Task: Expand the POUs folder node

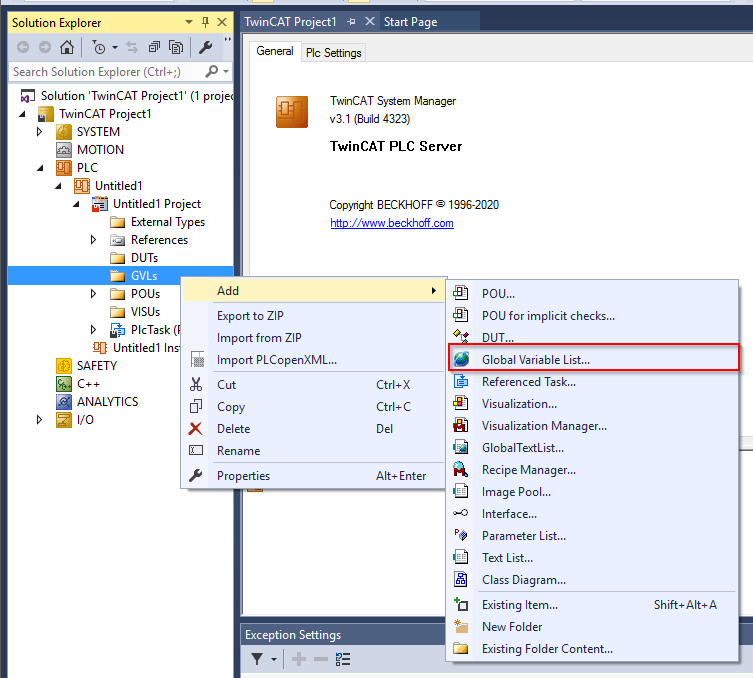Action: [93, 293]
